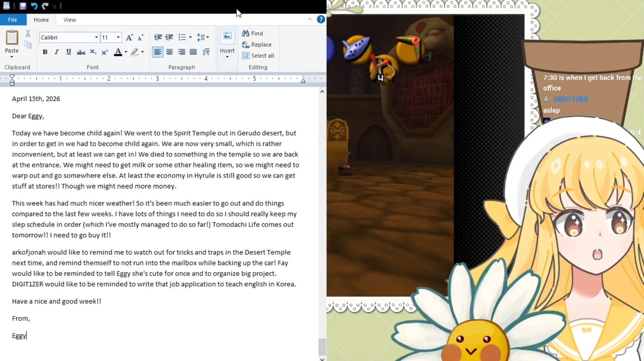Click the Cut scissors icon

tap(28, 33)
